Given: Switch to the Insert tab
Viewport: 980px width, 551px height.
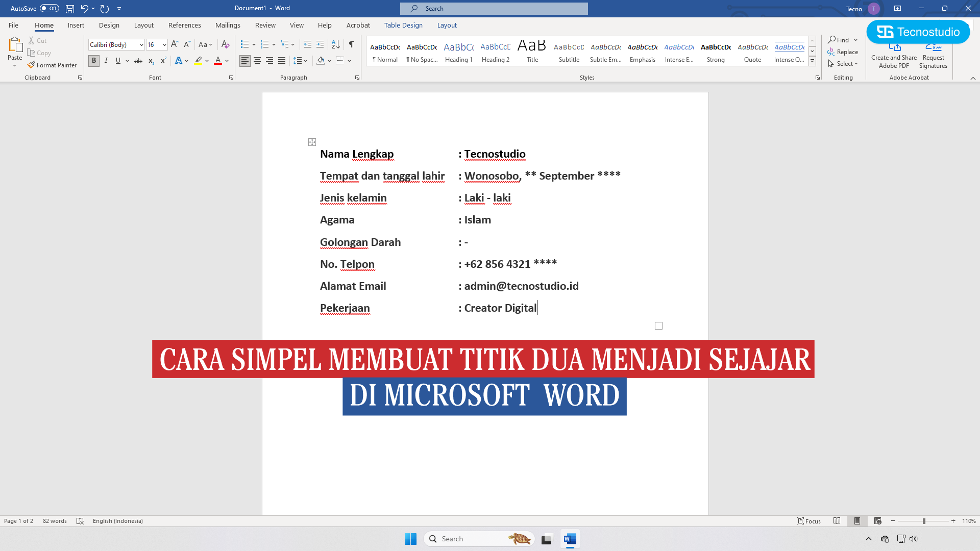Looking at the screenshot, I should tap(76, 25).
